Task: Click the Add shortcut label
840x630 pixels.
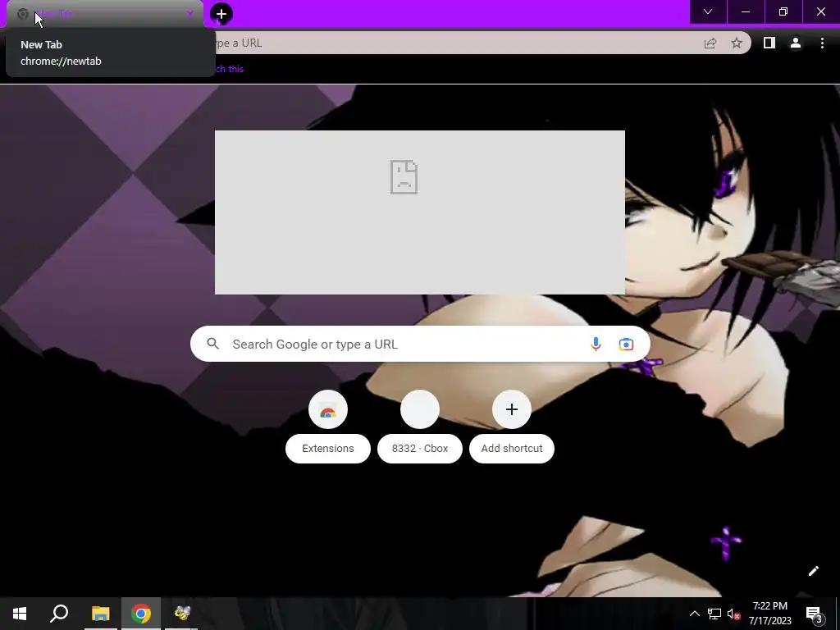Action: point(512,449)
